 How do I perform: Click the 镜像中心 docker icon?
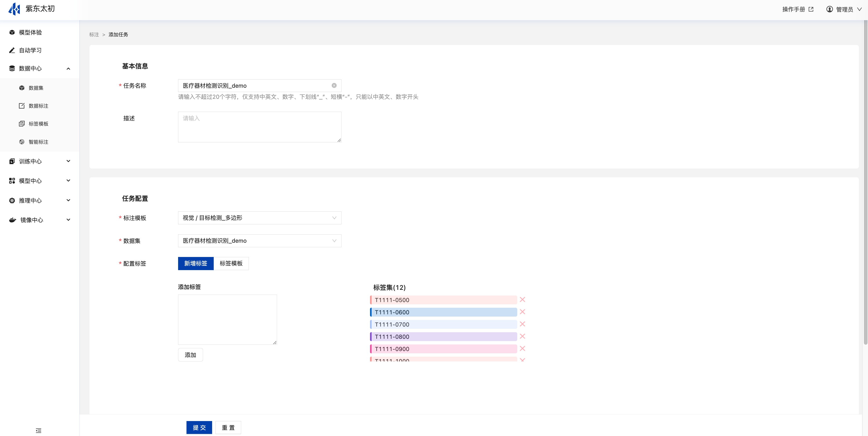click(13, 220)
